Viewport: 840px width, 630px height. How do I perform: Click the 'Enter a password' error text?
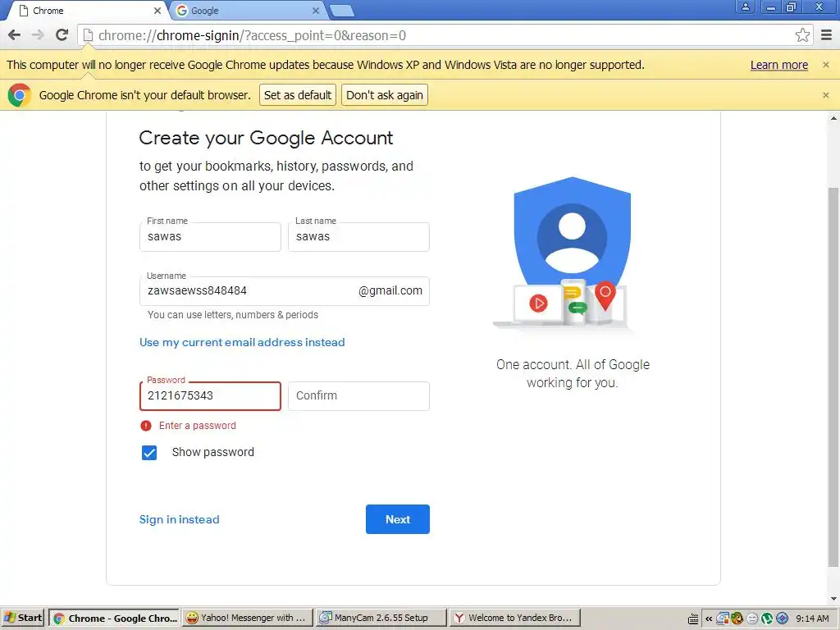pyautogui.click(x=198, y=426)
